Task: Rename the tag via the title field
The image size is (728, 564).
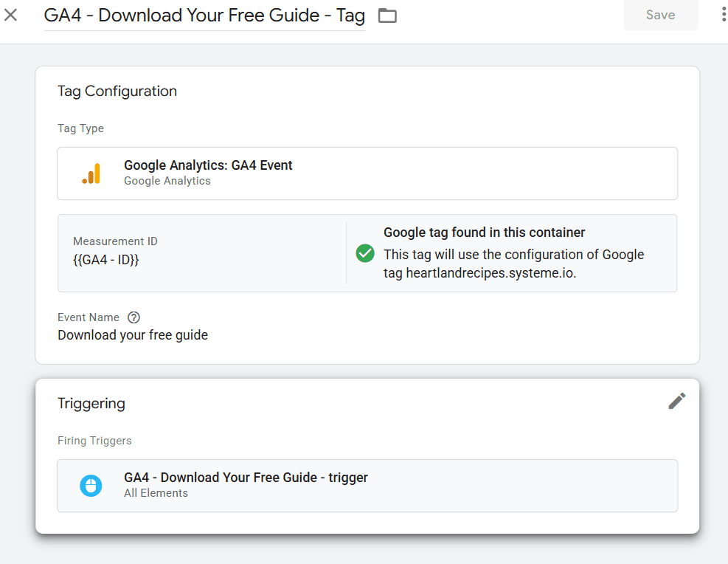Action: point(204,16)
